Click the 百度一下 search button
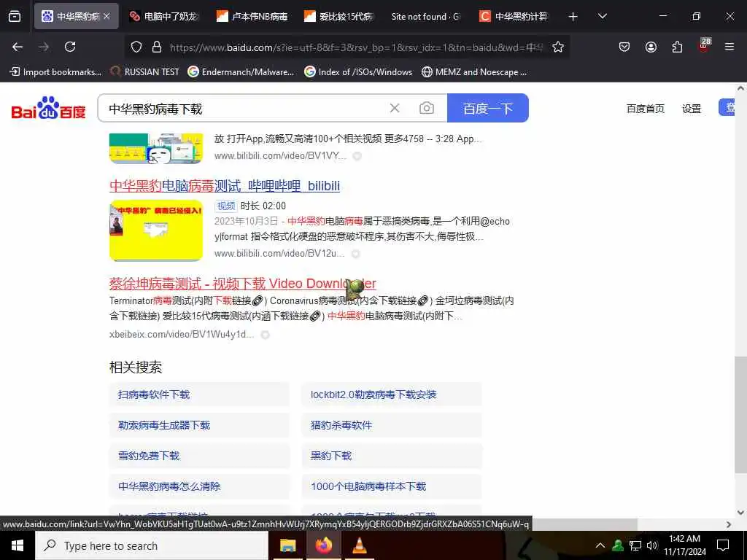 [x=488, y=108]
